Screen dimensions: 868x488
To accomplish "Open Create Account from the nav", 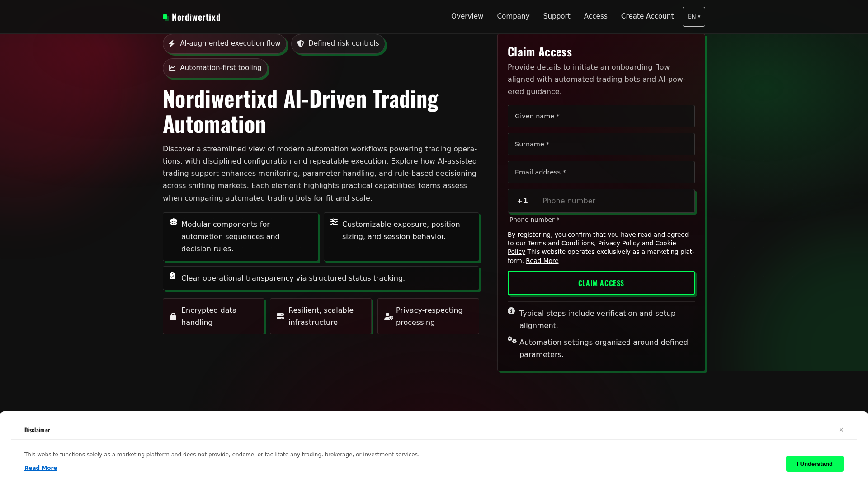I will click(x=647, y=16).
